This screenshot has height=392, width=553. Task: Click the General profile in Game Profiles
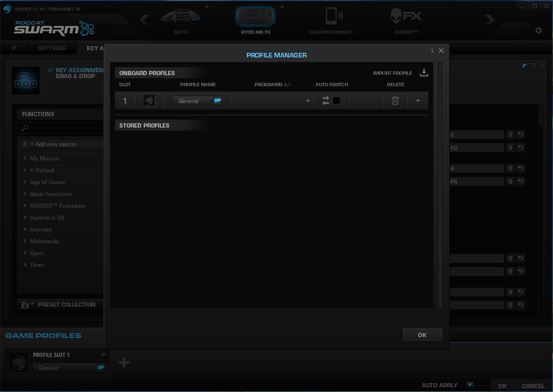point(69,367)
